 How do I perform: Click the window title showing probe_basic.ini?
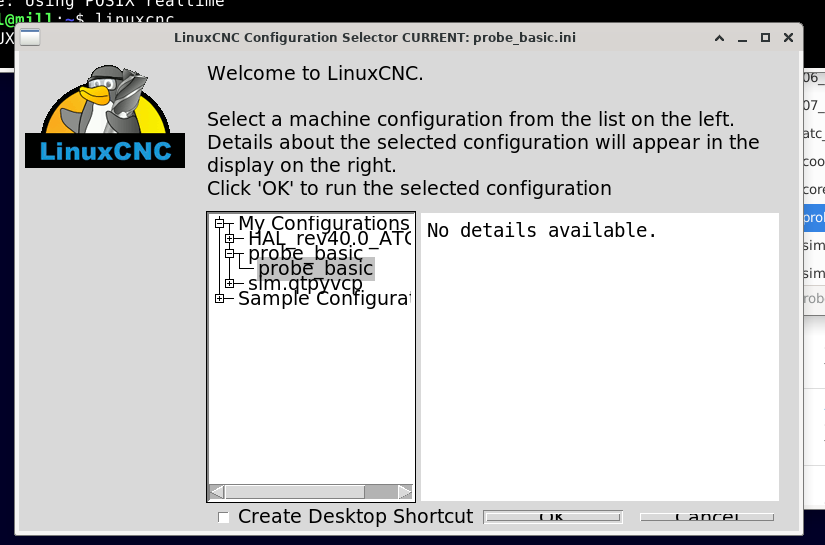(375, 38)
